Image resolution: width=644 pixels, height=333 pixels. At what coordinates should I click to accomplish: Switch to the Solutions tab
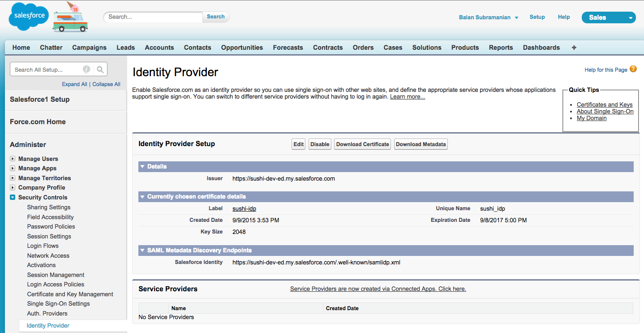[x=427, y=48]
